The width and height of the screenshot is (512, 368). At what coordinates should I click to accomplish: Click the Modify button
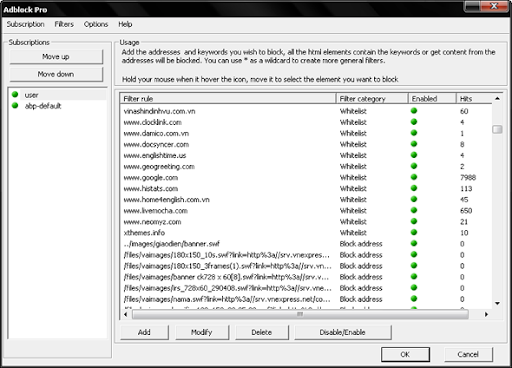[x=202, y=332]
